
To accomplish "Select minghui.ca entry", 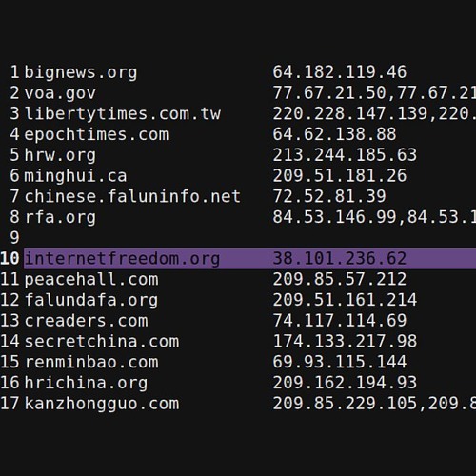I will [75, 176].
